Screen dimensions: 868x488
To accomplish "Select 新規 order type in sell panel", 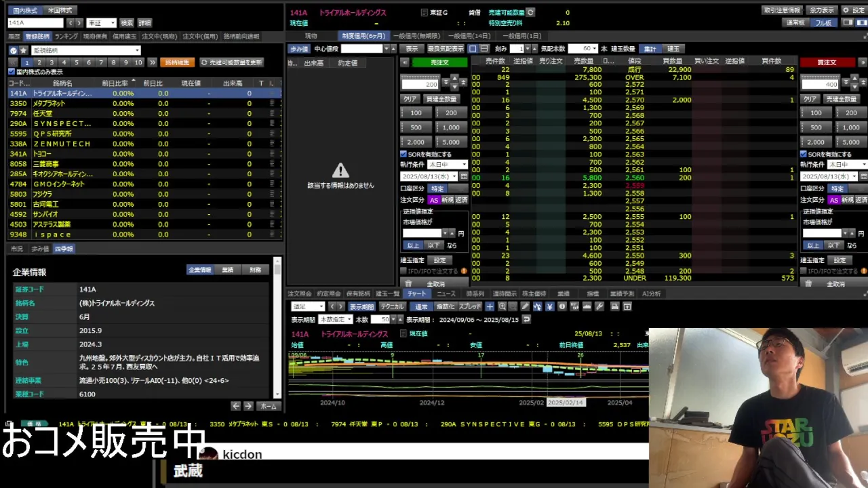I will pyautogui.click(x=448, y=200).
